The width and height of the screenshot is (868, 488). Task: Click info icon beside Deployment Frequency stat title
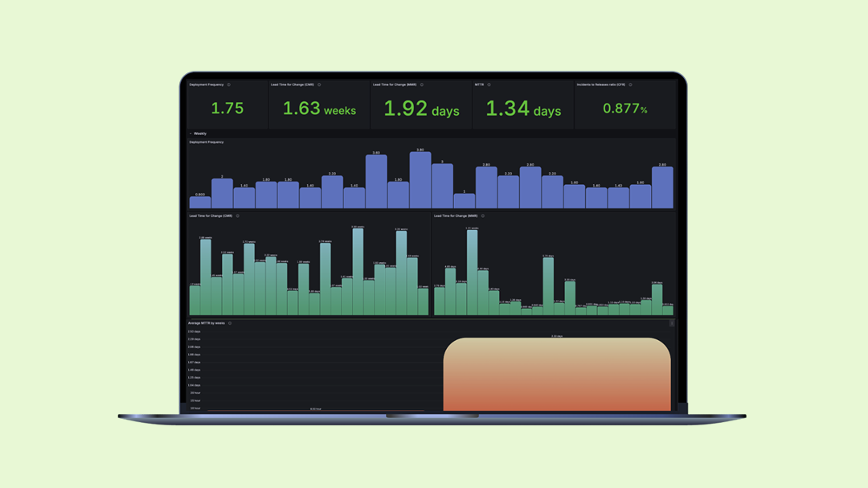229,84
